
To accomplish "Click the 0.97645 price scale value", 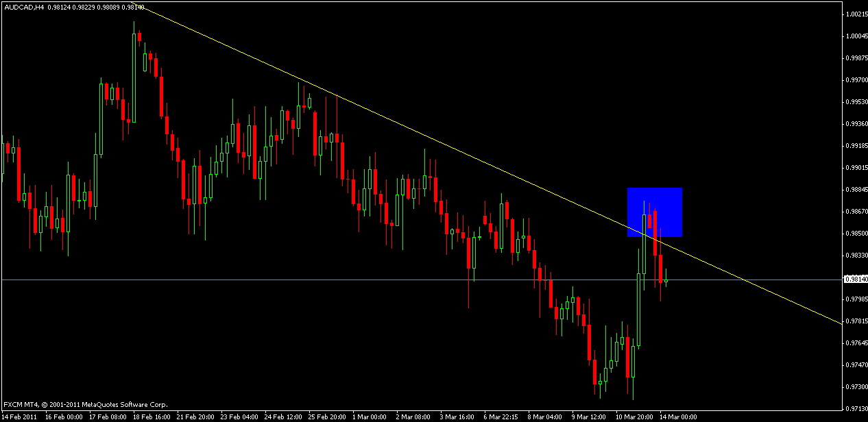I will [854, 343].
